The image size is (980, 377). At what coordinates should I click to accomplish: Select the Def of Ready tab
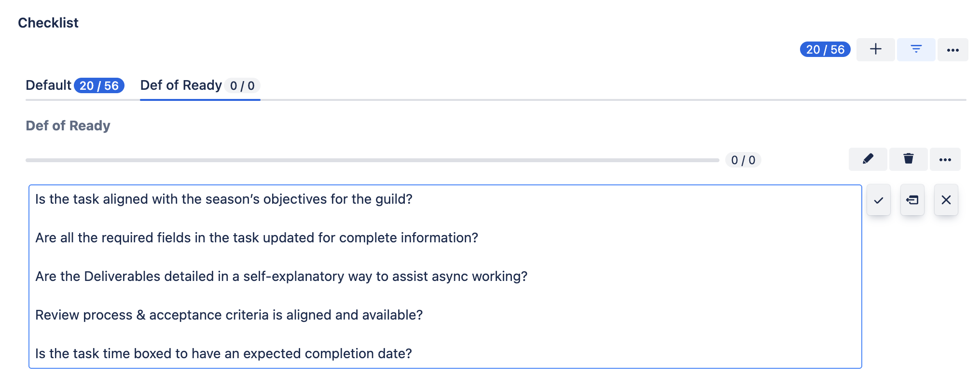click(x=181, y=85)
